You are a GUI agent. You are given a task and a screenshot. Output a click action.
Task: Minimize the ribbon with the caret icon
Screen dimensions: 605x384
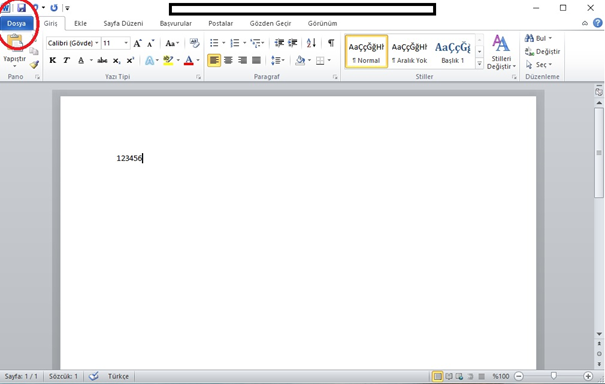click(585, 24)
